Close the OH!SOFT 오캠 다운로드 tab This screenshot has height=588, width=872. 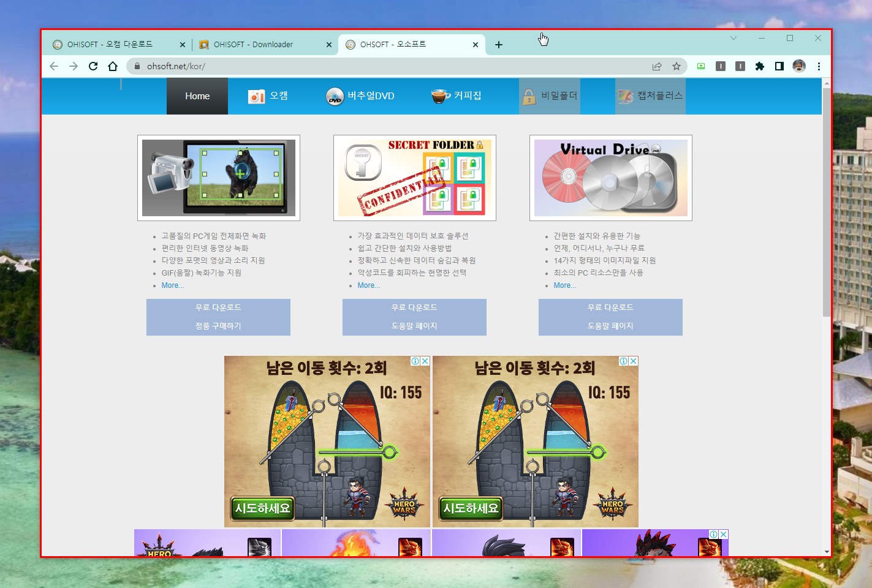click(x=183, y=45)
